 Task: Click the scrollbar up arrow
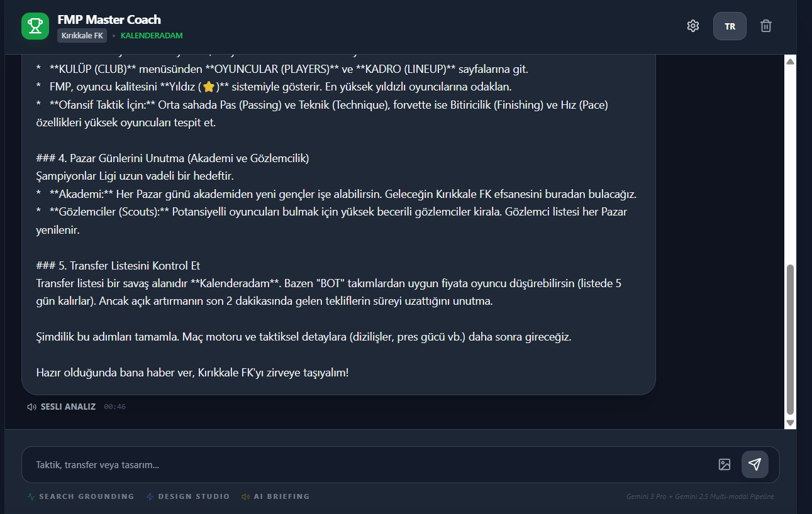click(791, 62)
